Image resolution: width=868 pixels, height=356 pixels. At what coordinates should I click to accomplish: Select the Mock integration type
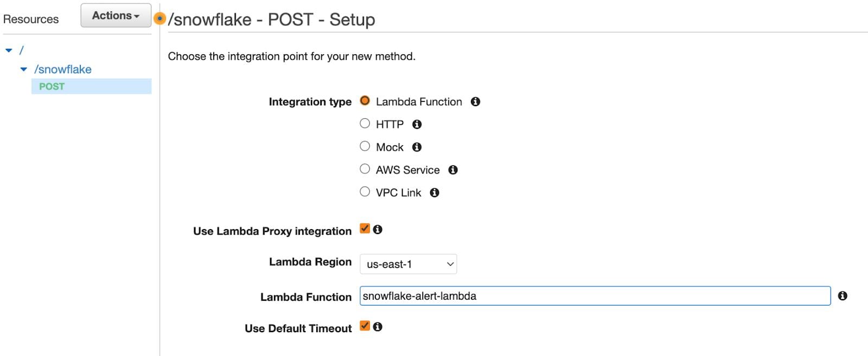tap(365, 146)
